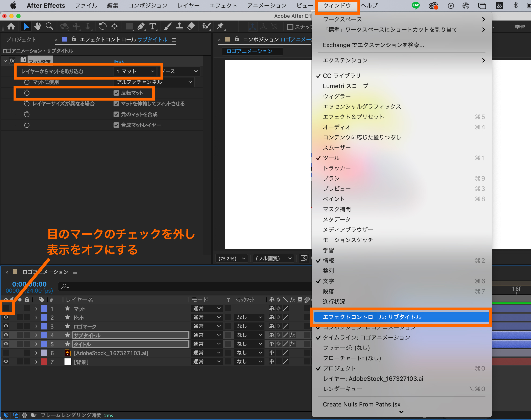Hide the ドット layer eye icon

pyautogui.click(x=6, y=317)
